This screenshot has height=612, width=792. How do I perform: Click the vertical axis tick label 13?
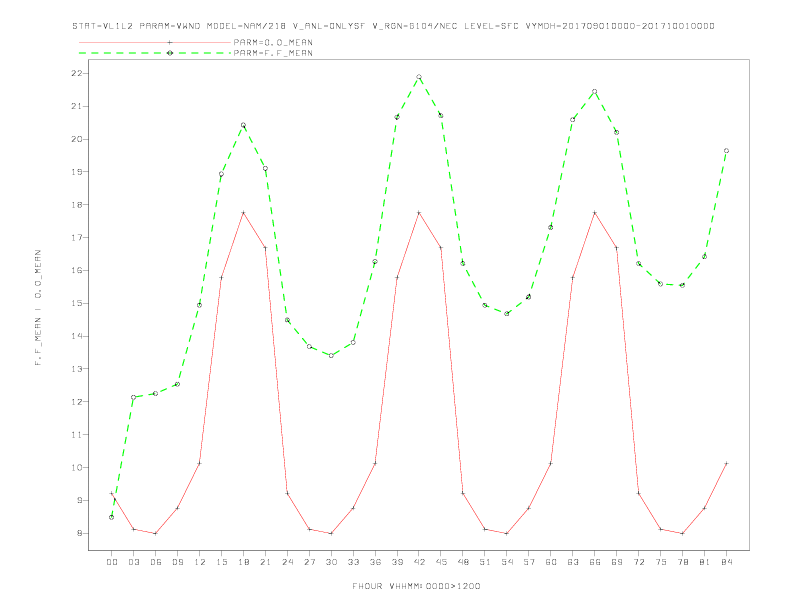(x=77, y=369)
